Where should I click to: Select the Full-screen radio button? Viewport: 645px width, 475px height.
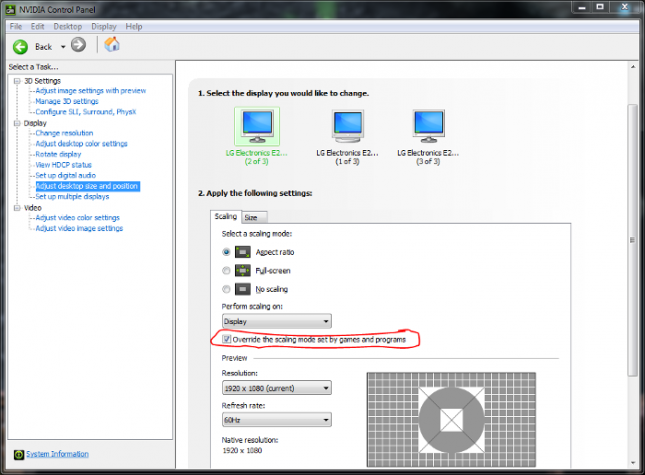[226, 270]
